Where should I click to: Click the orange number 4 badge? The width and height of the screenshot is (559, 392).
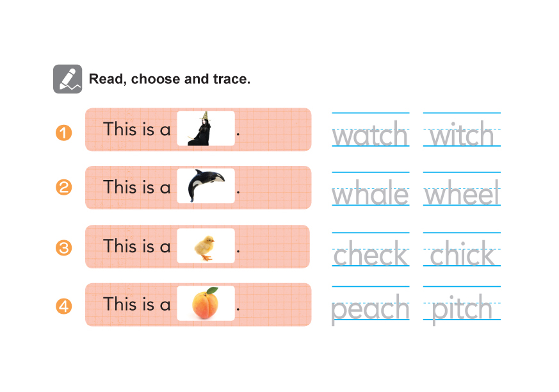click(64, 307)
